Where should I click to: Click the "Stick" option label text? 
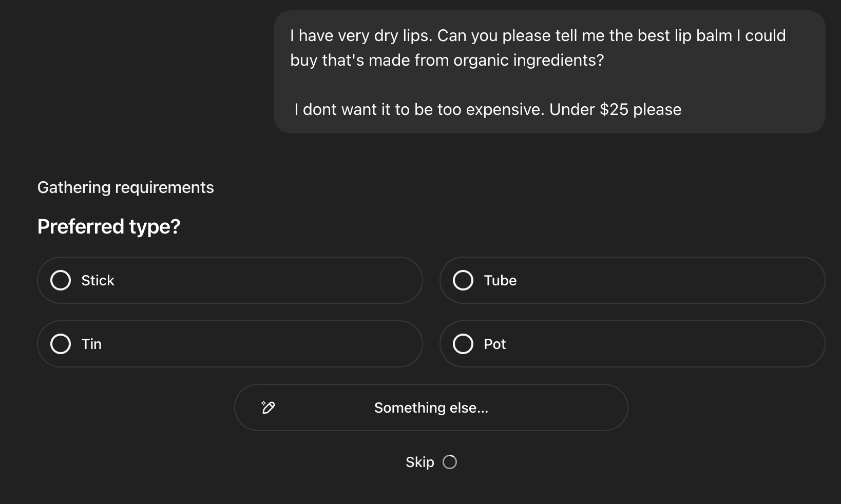click(98, 280)
